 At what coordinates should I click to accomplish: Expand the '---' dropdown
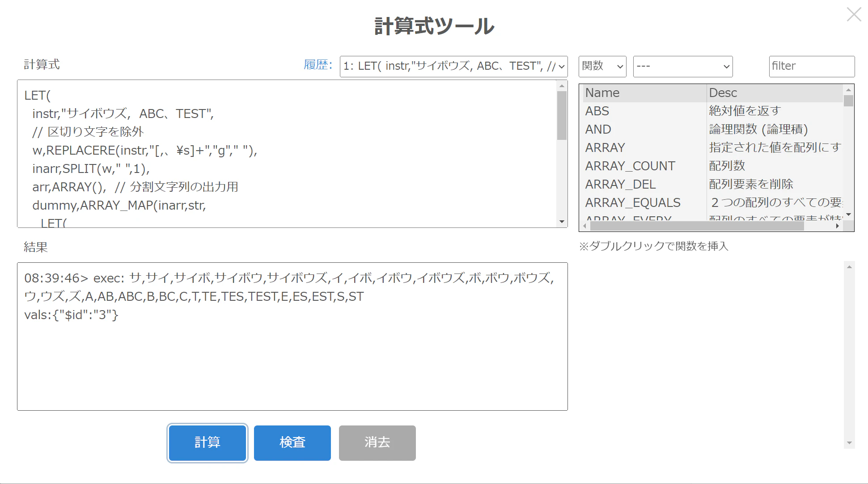point(682,66)
